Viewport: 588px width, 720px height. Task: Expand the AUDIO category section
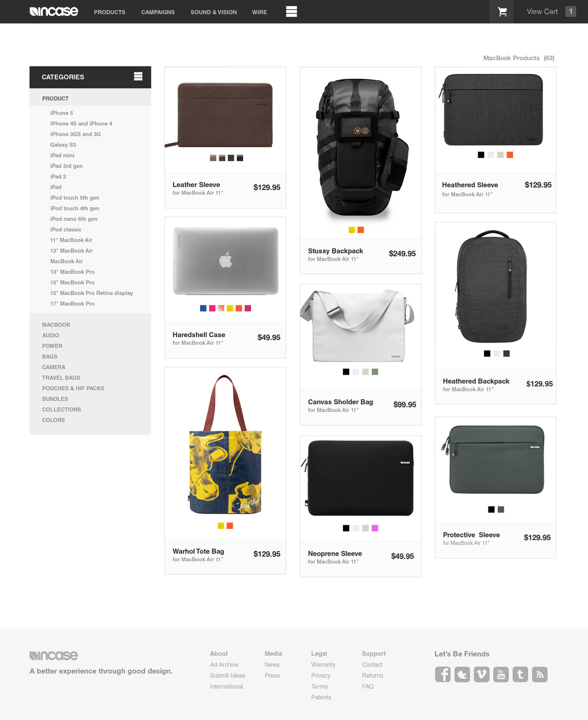tap(51, 335)
